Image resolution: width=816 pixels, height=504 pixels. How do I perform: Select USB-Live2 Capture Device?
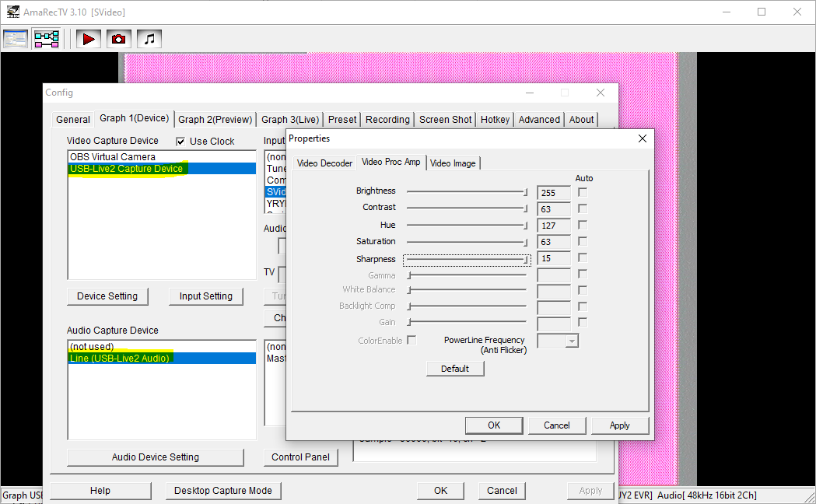[x=162, y=169]
